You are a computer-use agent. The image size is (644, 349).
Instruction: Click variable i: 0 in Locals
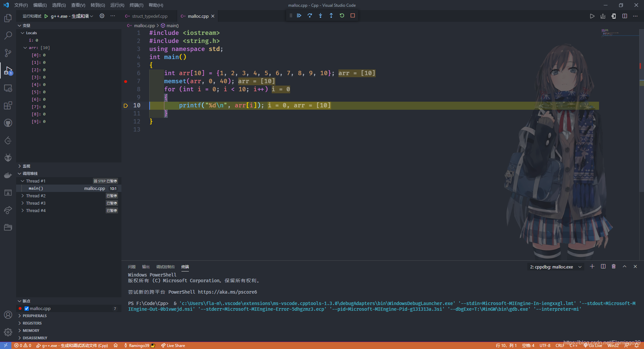tap(69, 40)
